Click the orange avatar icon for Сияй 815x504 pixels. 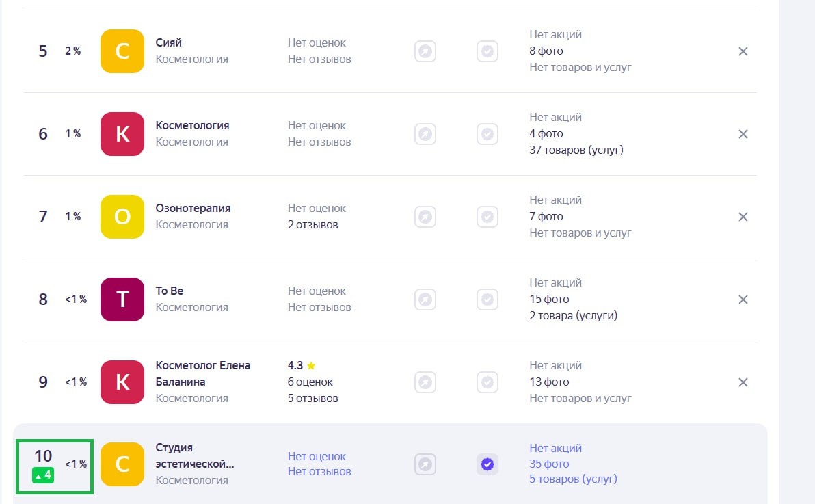122,51
